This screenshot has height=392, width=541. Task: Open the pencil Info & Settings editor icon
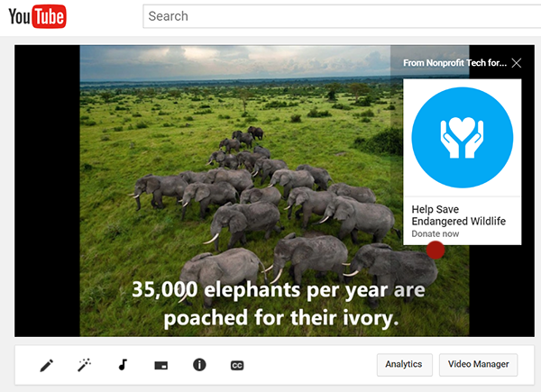47,366
